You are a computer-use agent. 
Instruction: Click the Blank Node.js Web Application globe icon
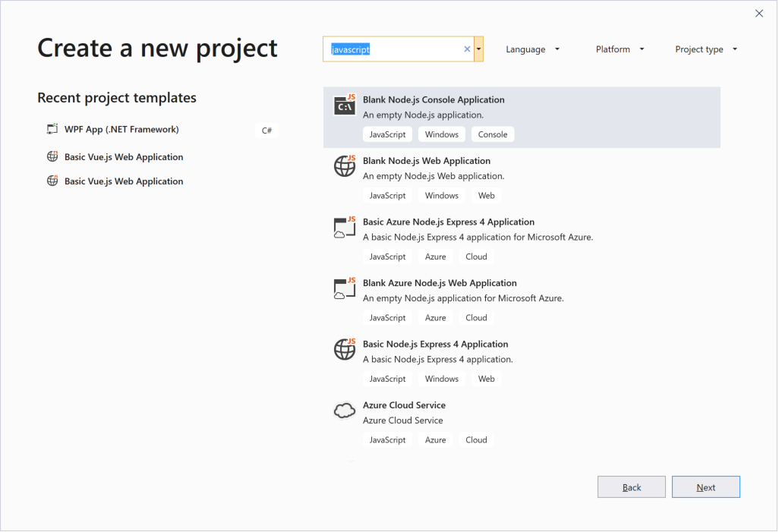coord(345,165)
